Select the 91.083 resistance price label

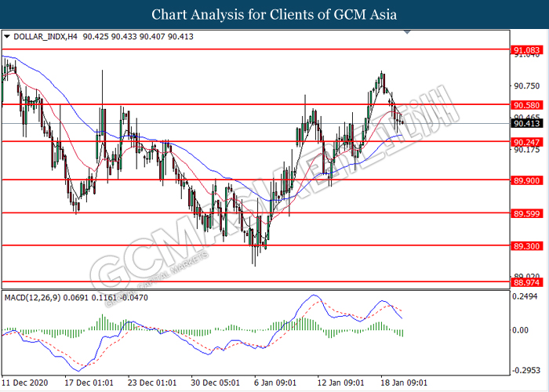click(525, 49)
